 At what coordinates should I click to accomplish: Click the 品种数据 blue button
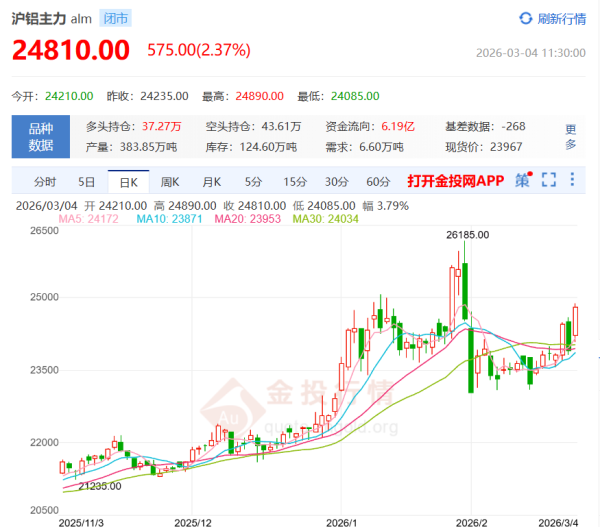[41, 137]
